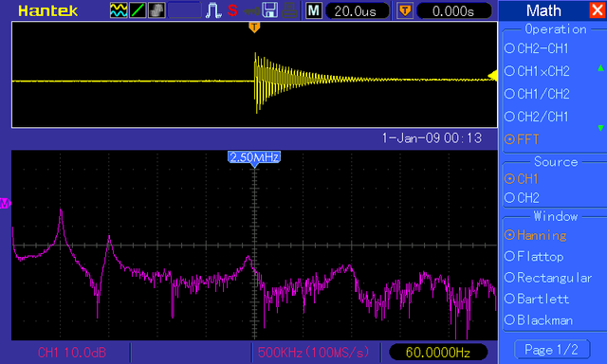The image size is (607, 364).
Task: Click the orange T marker above waveform
Action: click(x=254, y=27)
